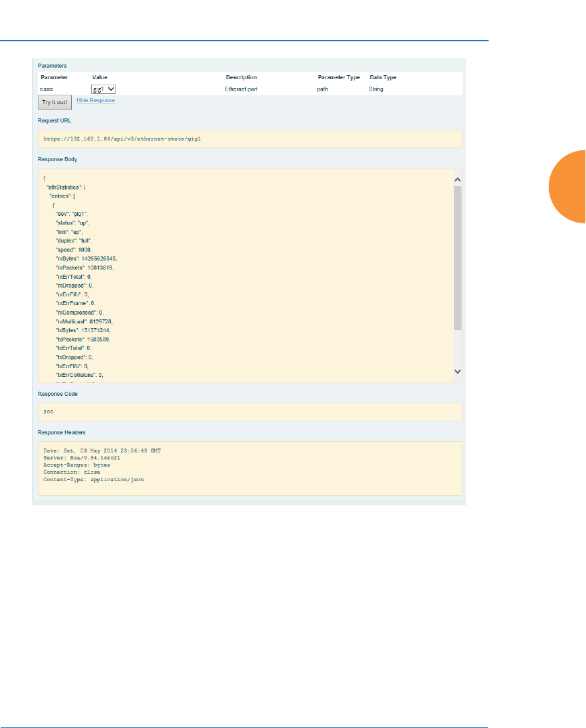Viewport: 586px width, 728px height.
Task: Click the 'String' data type cell
Action: pos(376,89)
